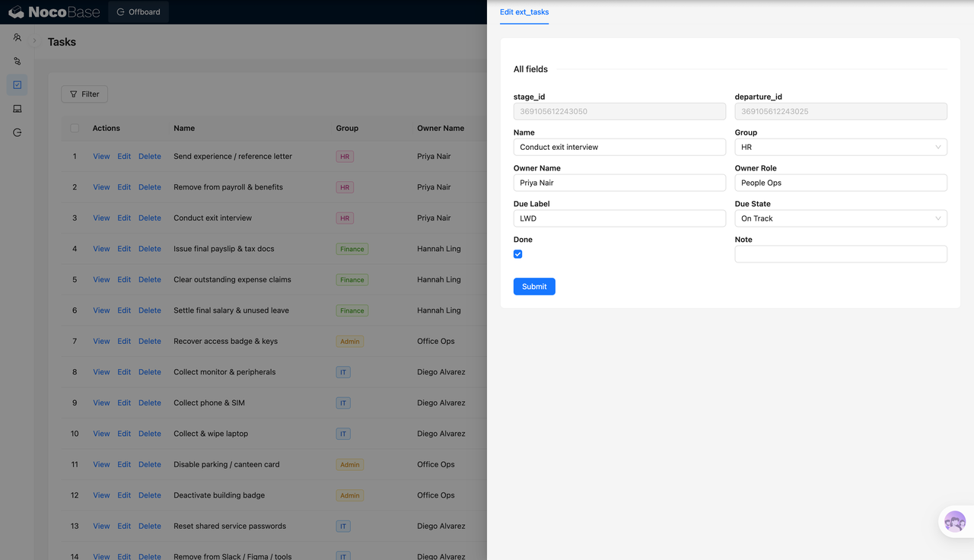The width and height of the screenshot is (974, 560).
Task: Click the Actions column header
Action: click(107, 128)
